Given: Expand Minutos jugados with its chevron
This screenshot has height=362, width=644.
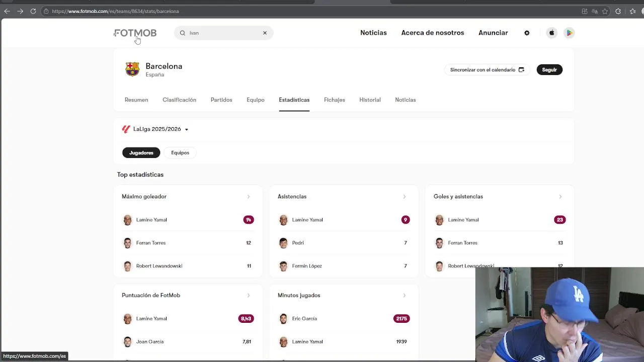Looking at the screenshot, I should (405, 295).
